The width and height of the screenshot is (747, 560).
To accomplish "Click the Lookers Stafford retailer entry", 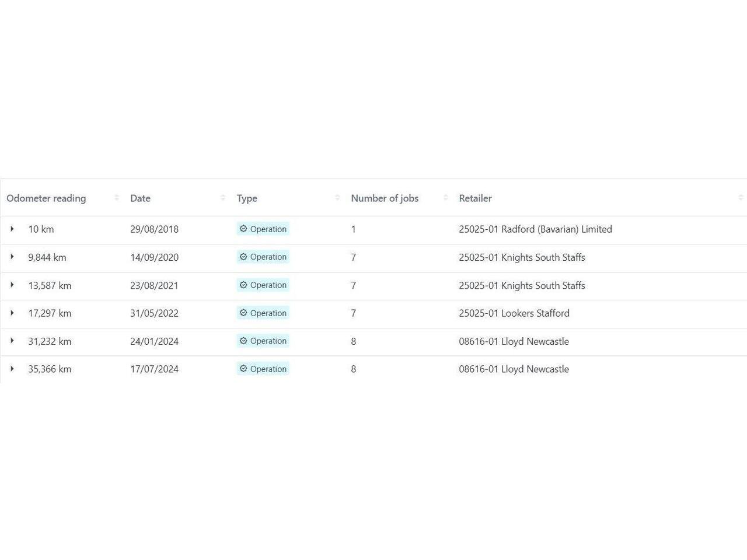I will click(x=514, y=313).
